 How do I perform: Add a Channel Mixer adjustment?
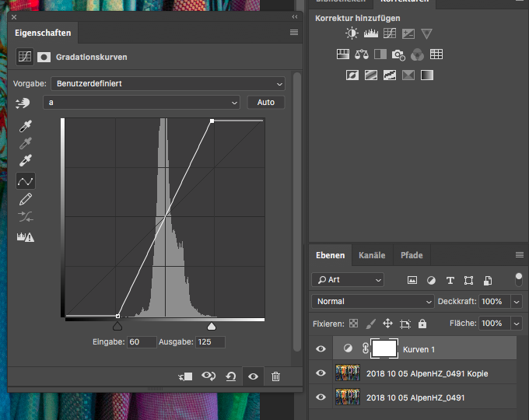(417, 54)
